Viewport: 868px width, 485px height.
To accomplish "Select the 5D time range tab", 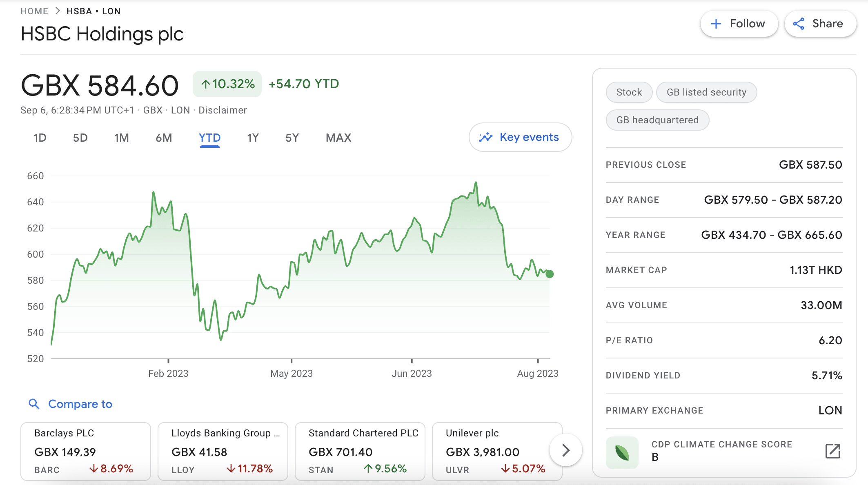I will (x=80, y=138).
